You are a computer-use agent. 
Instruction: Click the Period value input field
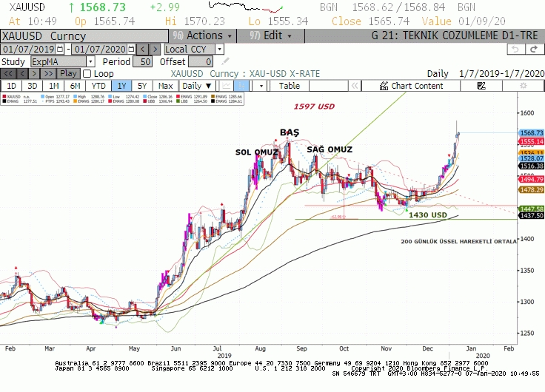(142, 62)
